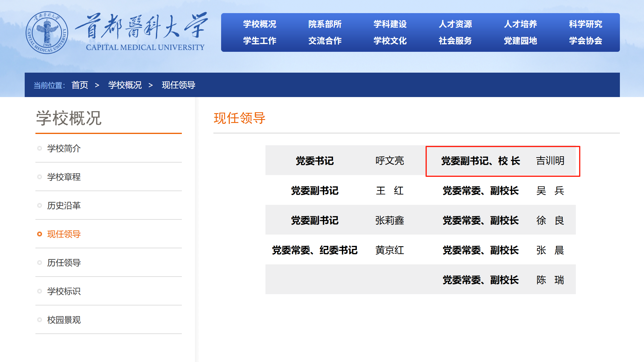Go to 人才资源 navigation item
This screenshot has width=644, height=362.
(x=455, y=24)
